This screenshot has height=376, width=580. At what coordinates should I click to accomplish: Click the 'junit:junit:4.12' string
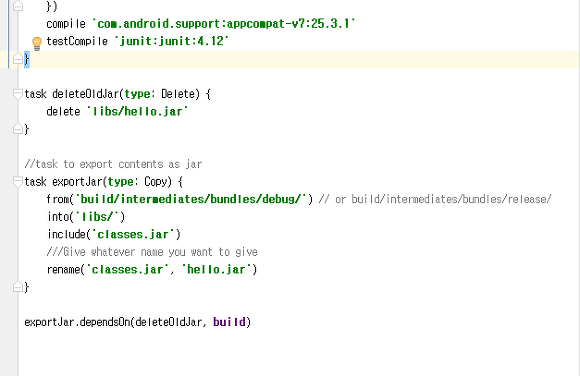tap(172, 41)
